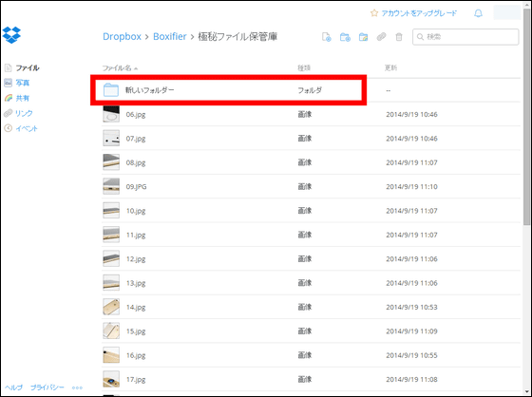Click the share folder toolbar icon
Image resolution: width=532 pixels, height=397 pixels.
(363, 37)
